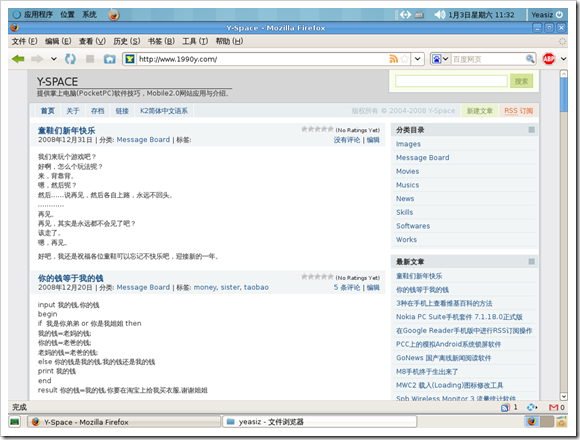The image size is (580, 440).
Task: Open the 书签 (B) menu
Action: (x=161, y=41)
